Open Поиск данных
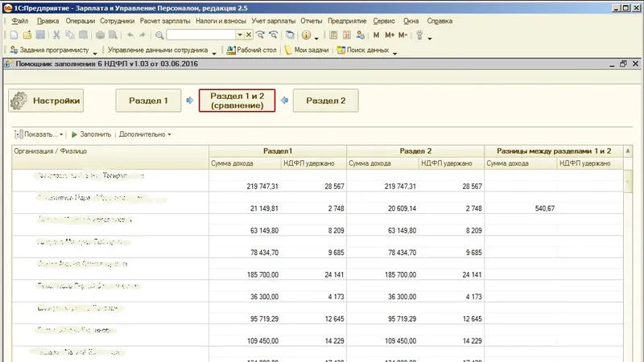Image resolution: width=644 pixels, height=362 pixels. [x=363, y=50]
